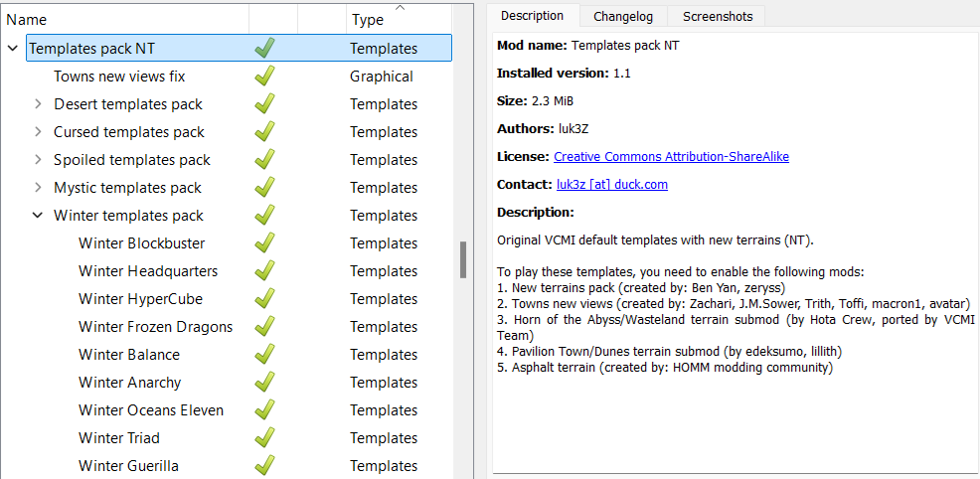
Task: Click green checkmark for Towns new views fix
Action: 264,77
